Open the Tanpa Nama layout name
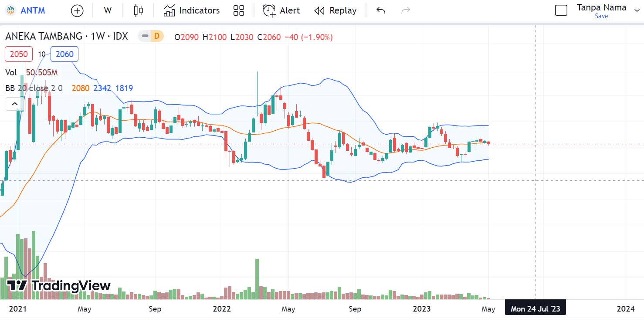This screenshot has width=644, height=322. pyautogui.click(x=602, y=7)
